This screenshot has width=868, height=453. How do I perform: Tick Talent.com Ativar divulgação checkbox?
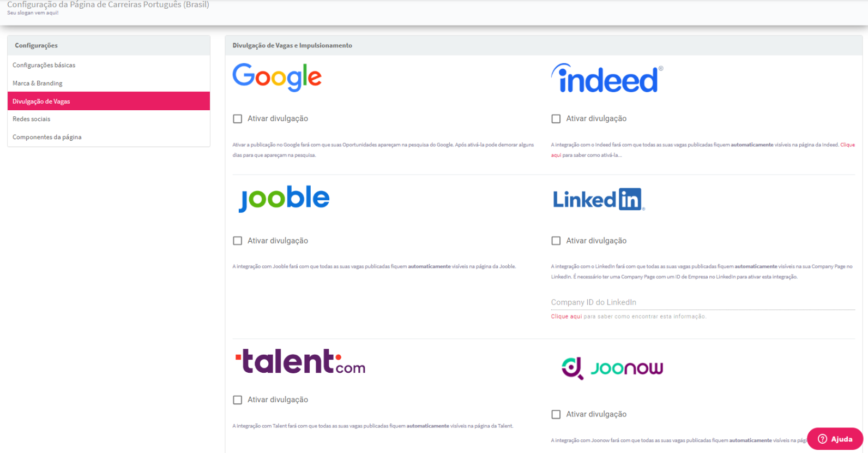click(x=238, y=400)
